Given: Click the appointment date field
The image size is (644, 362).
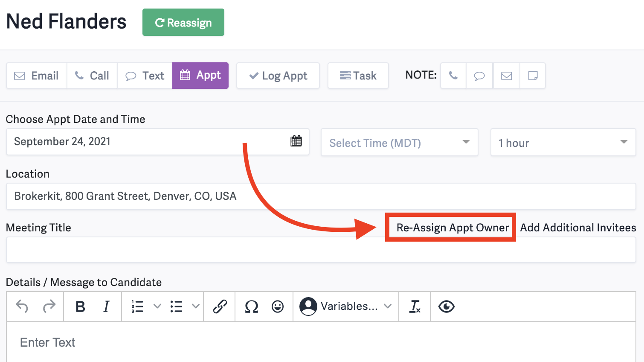Looking at the screenshot, I should pyautogui.click(x=158, y=142).
